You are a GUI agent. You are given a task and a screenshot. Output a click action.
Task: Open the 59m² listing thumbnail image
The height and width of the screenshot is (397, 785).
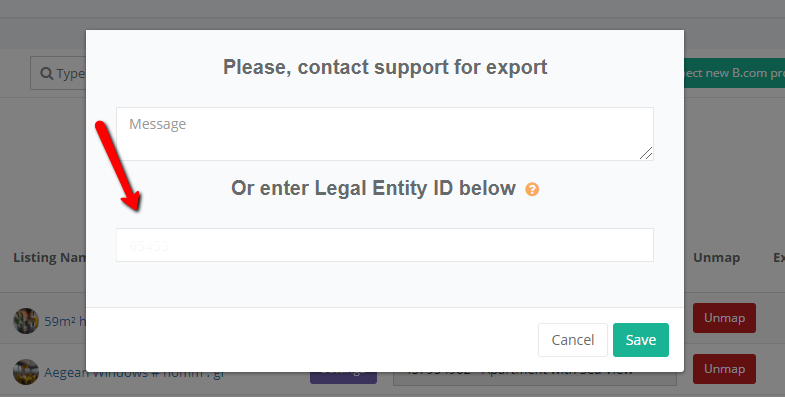pyautogui.click(x=26, y=321)
